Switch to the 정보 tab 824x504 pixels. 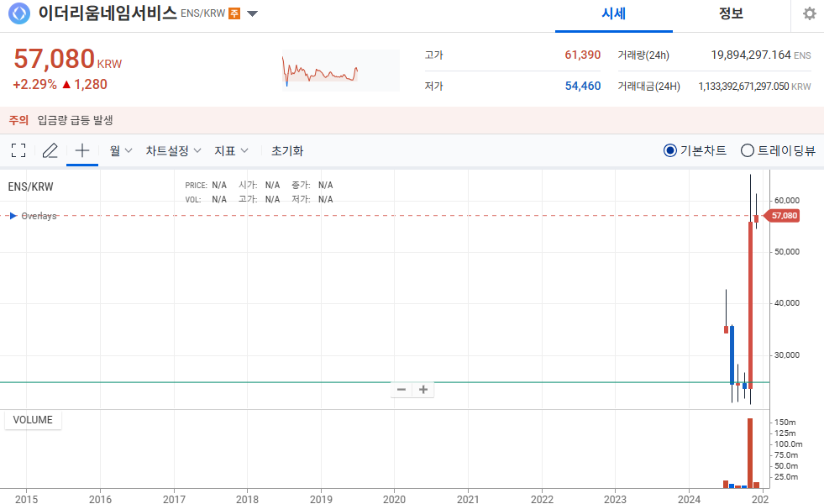[731, 14]
